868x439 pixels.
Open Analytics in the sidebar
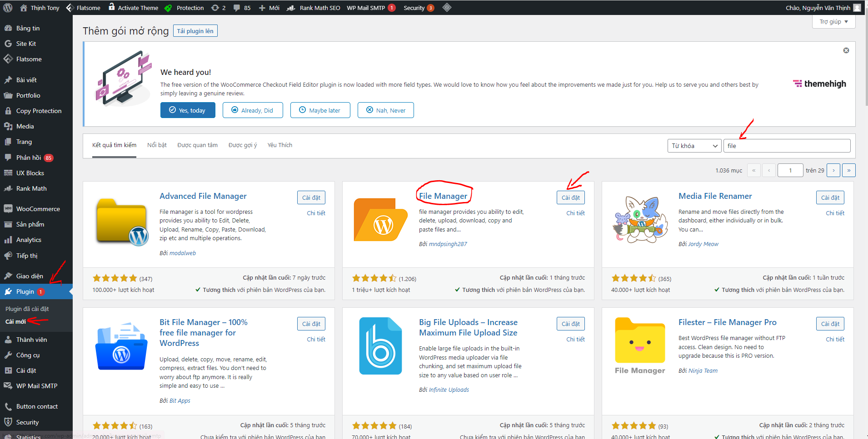pyautogui.click(x=28, y=240)
